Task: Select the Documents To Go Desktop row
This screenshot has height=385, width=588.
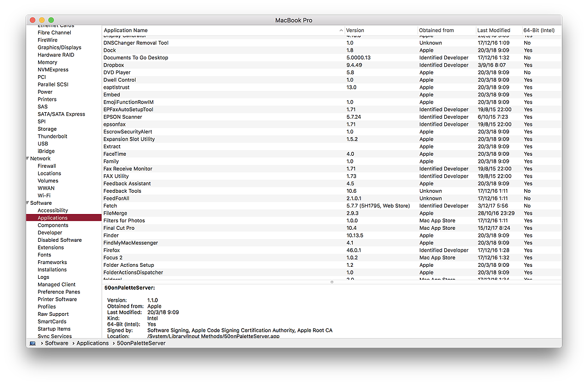Action: [332, 58]
